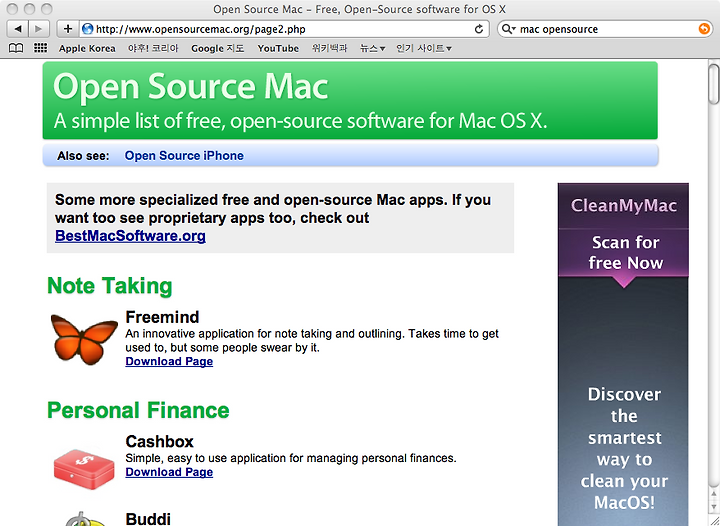Click the orange SnapBack icon in search field

(704, 29)
